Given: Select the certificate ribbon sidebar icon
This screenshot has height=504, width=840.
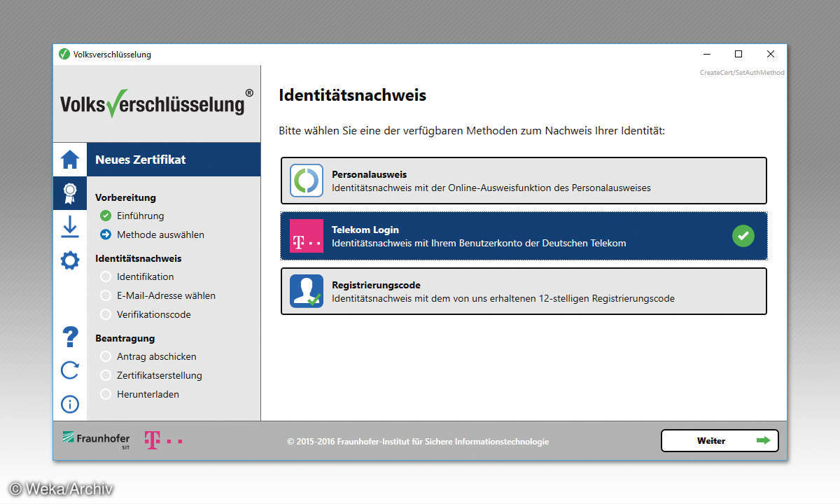Looking at the screenshot, I should pos(70,193).
